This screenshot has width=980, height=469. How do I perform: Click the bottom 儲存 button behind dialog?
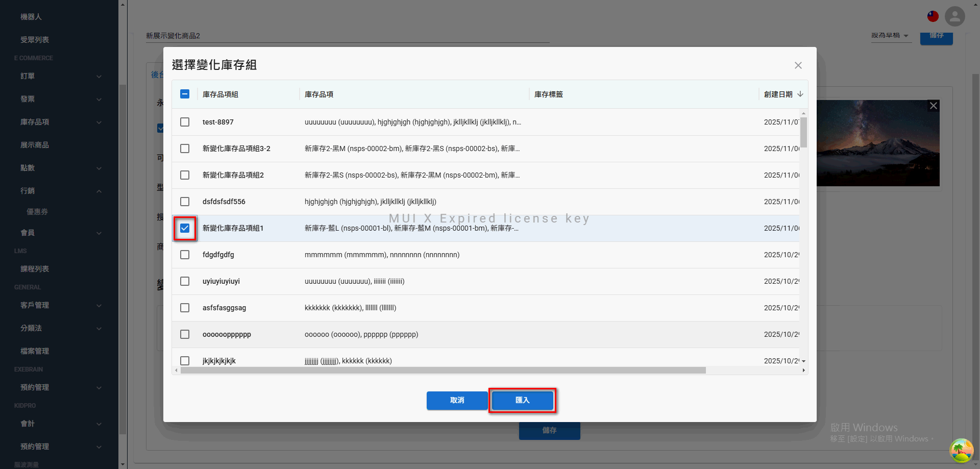coord(550,431)
